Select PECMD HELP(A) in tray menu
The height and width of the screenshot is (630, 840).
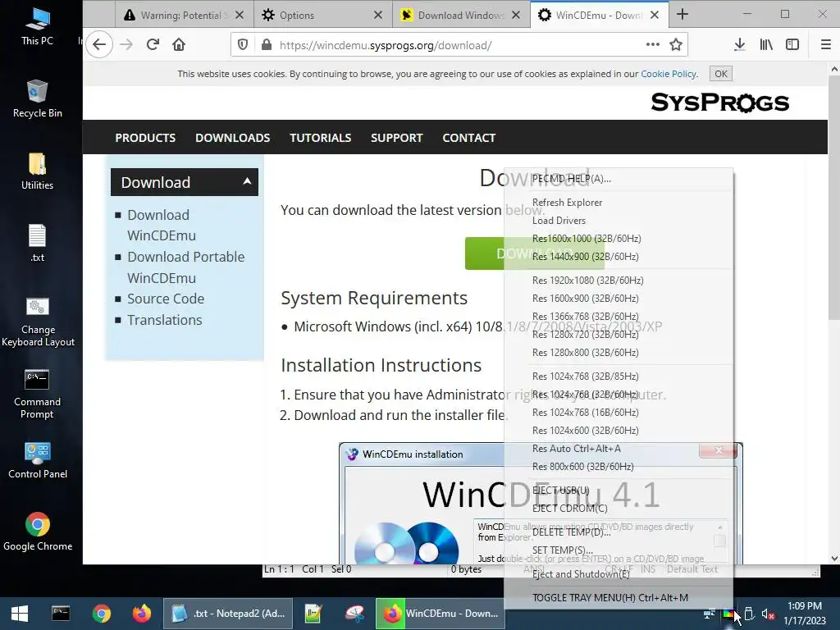pos(619,178)
